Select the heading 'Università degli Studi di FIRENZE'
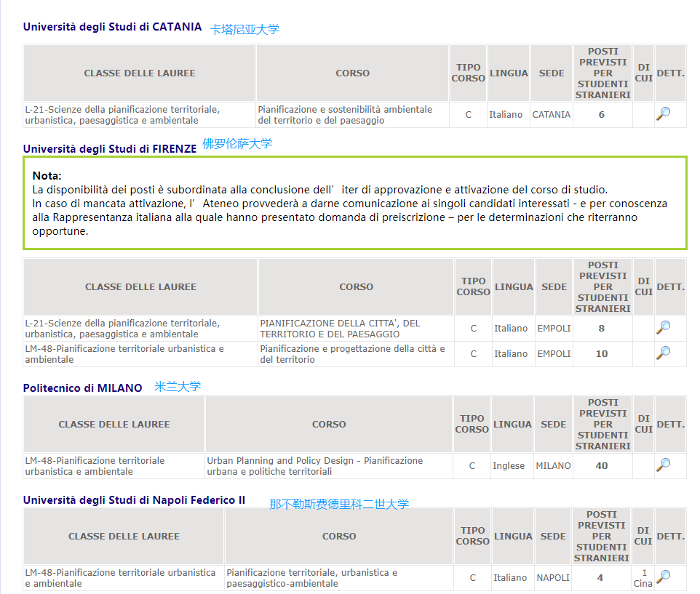This screenshot has width=700, height=594. [110, 149]
